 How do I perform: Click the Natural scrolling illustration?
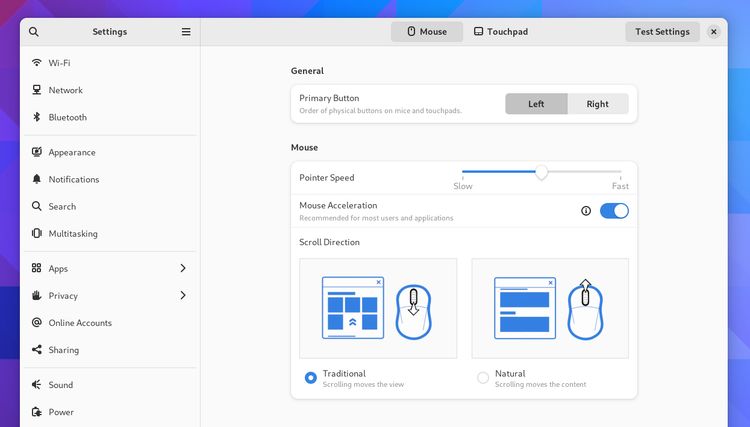[550, 308]
